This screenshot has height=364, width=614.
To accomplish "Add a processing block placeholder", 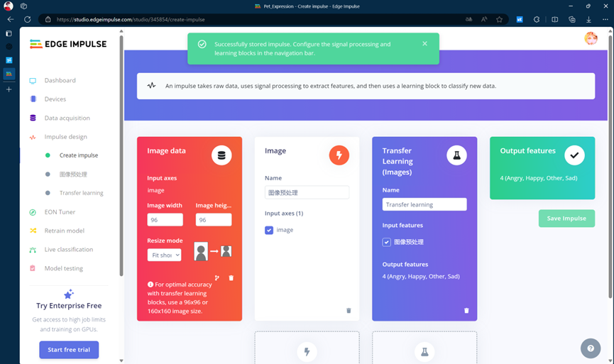I will point(307,348).
